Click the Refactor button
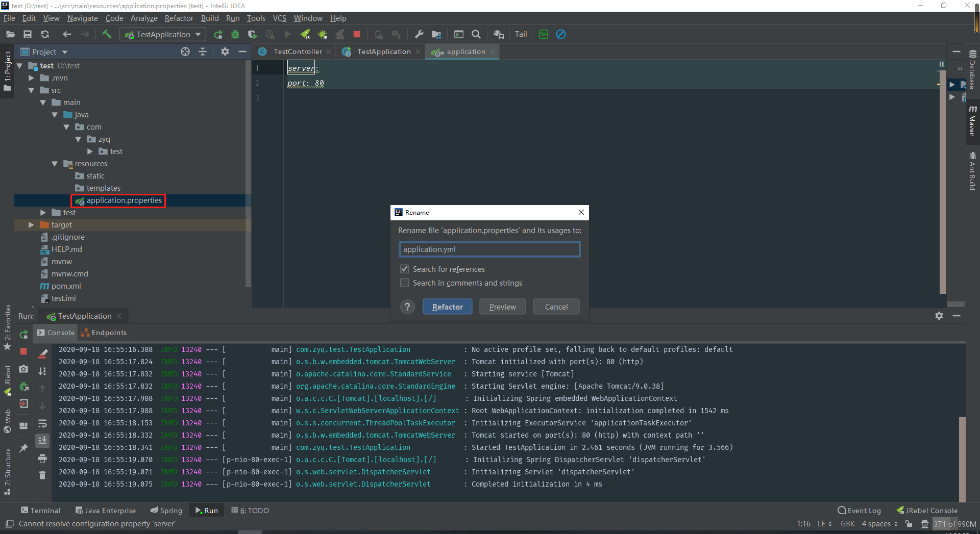Image resolution: width=980 pixels, height=534 pixels. click(447, 307)
